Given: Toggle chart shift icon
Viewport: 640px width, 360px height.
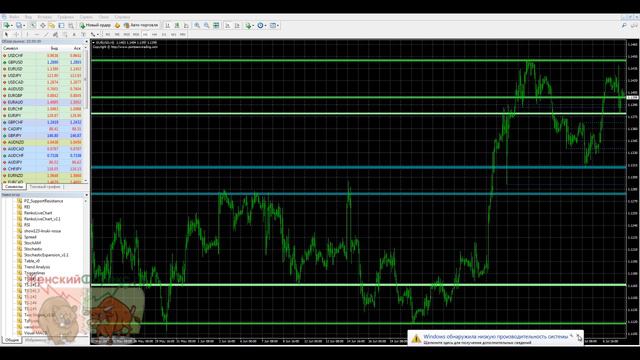Looking at the screenshot, I should coord(237,25).
